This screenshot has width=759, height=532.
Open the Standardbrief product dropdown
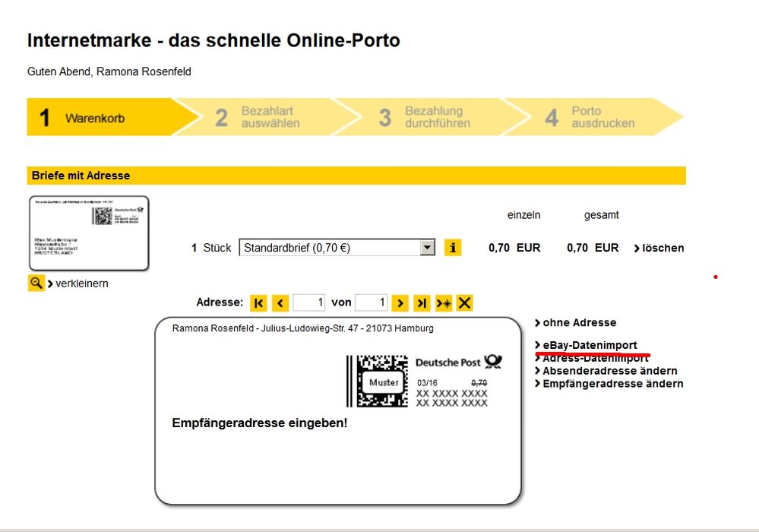pyautogui.click(x=427, y=248)
